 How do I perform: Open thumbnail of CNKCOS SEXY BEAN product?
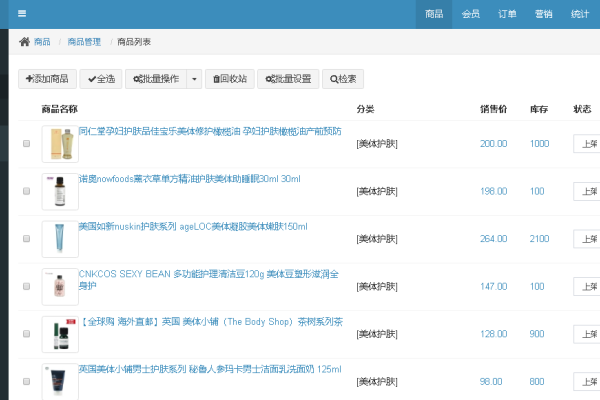point(60,287)
